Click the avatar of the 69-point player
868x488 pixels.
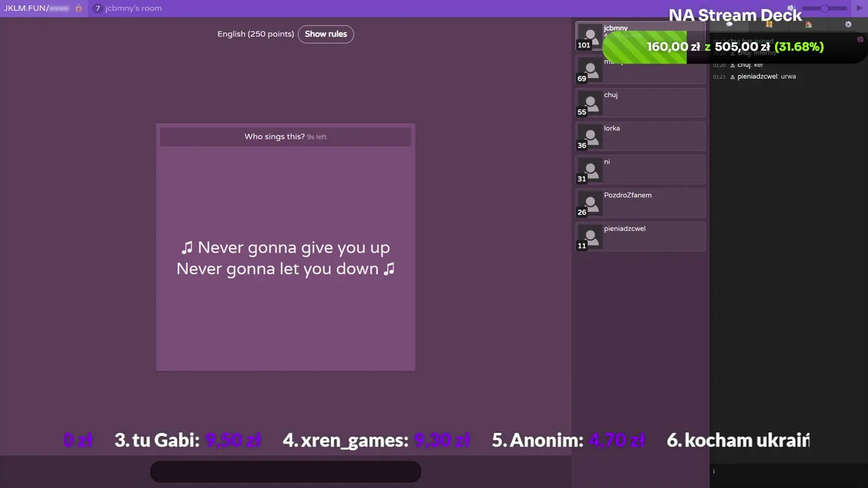click(589, 70)
